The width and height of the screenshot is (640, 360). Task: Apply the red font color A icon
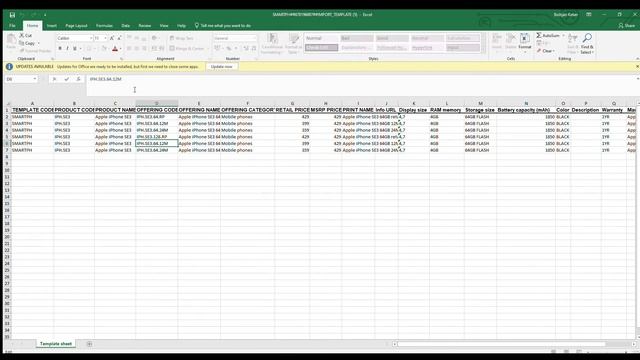coord(115,49)
